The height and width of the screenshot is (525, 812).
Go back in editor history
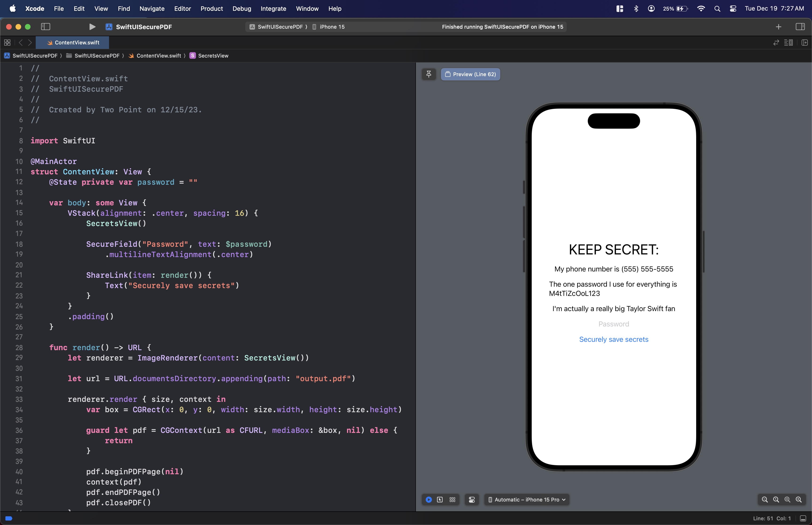20,42
